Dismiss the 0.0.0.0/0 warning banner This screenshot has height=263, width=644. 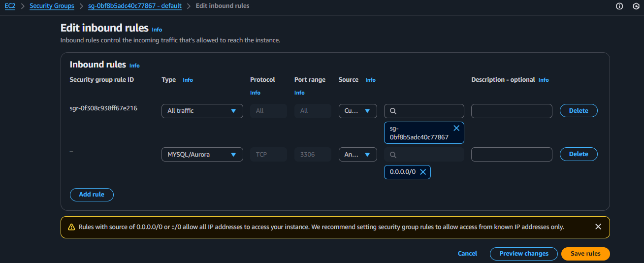pyautogui.click(x=598, y=227)
